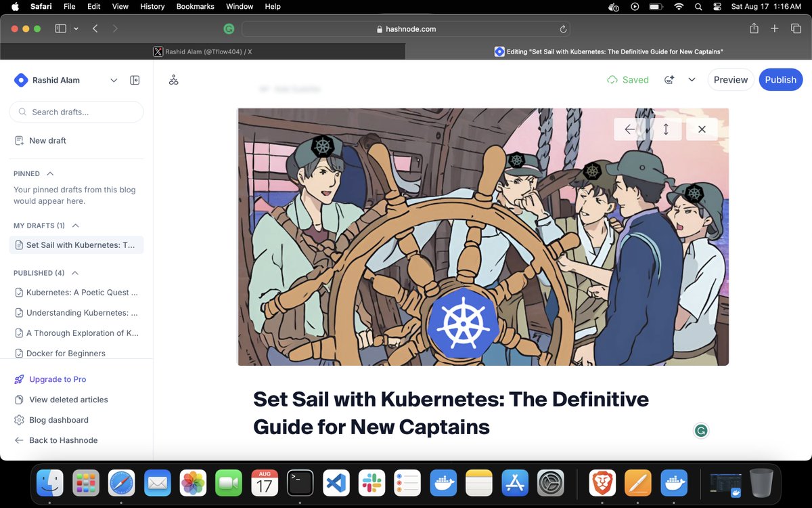Open editor options chevron next to AI icon
Viewport: 812px width, 508px height.
coord(692,80)
